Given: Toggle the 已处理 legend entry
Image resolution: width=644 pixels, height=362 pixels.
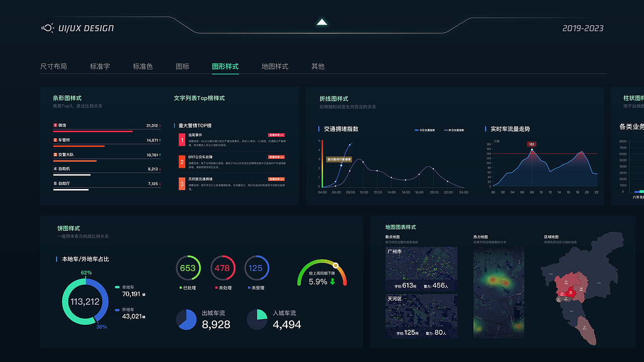Looking at the screenshot, I should coord(188,288).
